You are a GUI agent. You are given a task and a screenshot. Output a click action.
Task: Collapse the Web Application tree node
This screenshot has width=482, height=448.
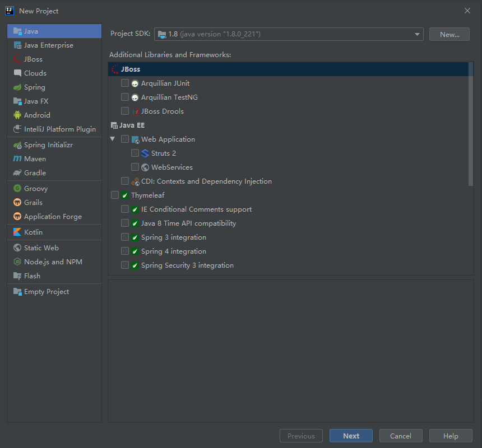tap(113, 139)
